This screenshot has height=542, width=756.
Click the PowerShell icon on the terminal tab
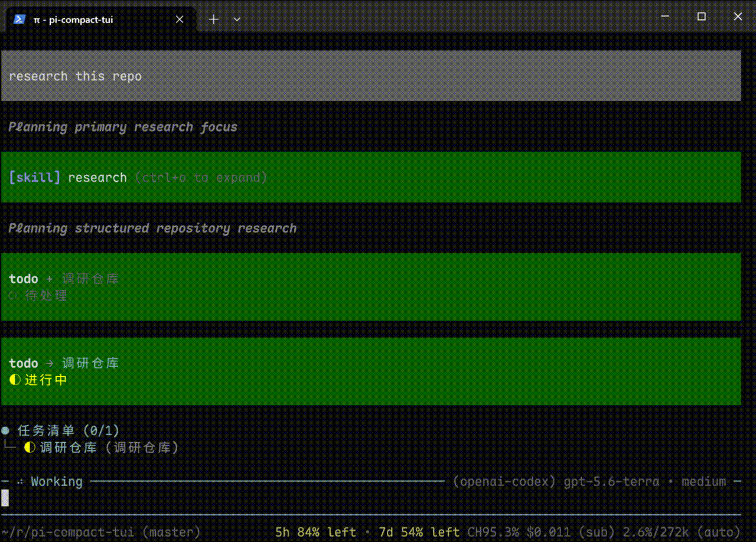[19, 19]
